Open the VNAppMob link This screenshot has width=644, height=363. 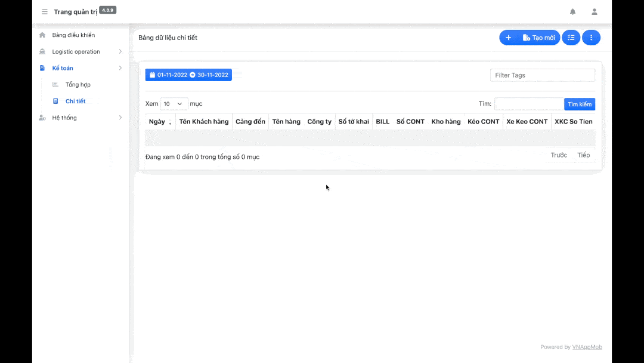point(587,347)
